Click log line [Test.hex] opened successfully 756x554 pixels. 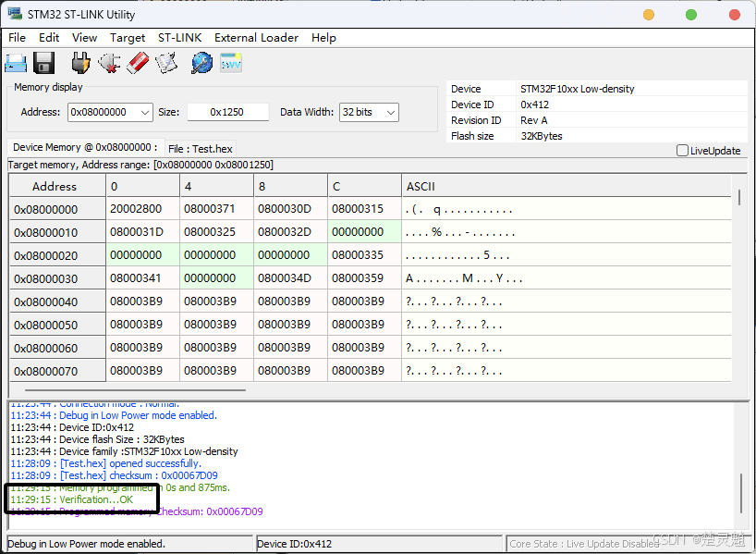106,463
